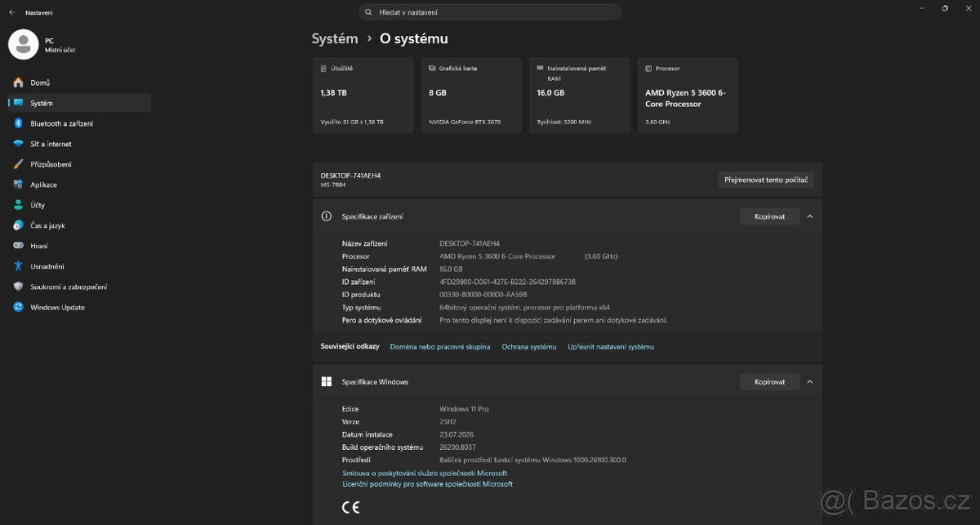Open Domů in the sidebar
Image resolution: width=980 pixels, height=525 pixels.
tap(79, 82)
